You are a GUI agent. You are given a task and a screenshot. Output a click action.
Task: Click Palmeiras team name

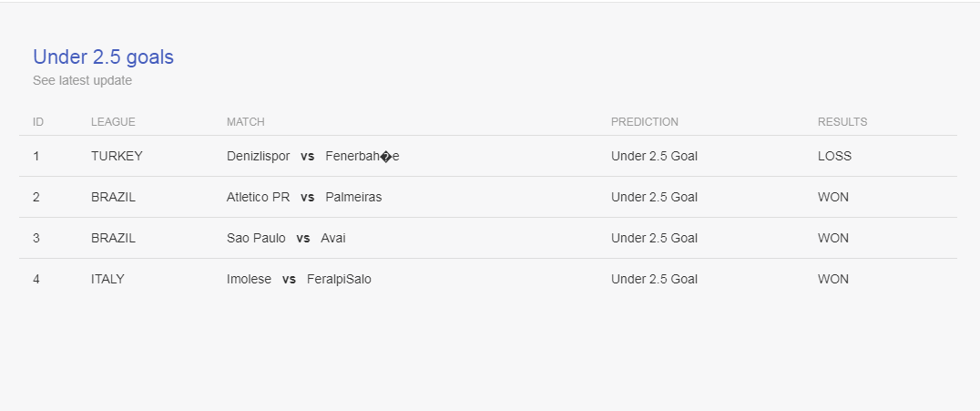353,198
